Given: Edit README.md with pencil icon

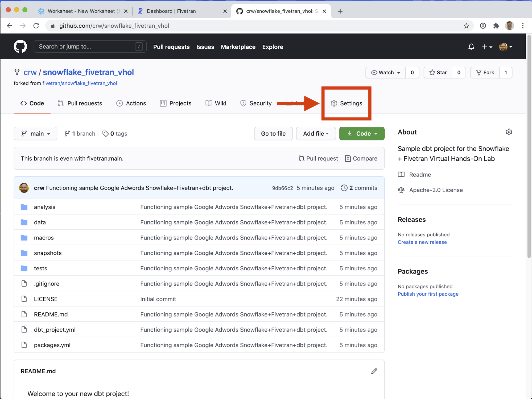Looking at the screenshot, I should point(374,371).
